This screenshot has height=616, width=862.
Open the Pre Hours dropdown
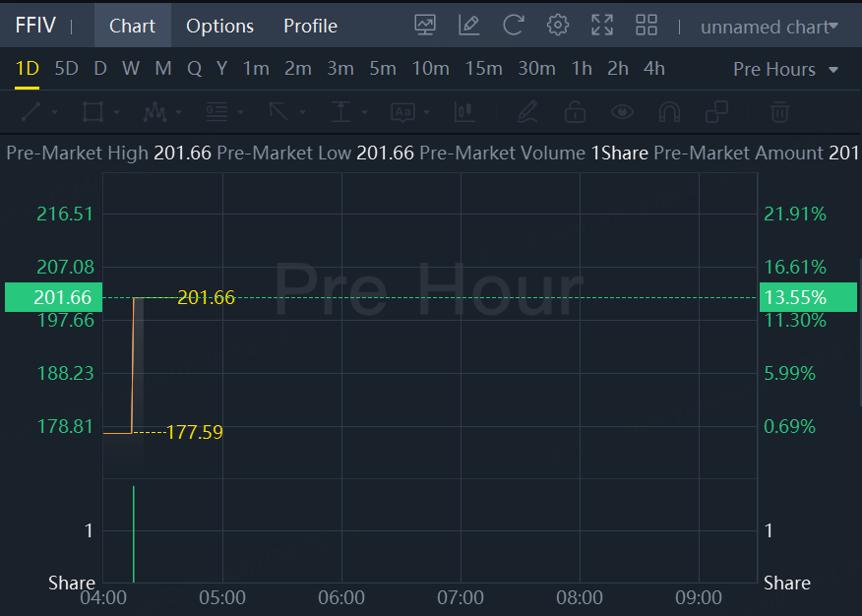pos(786,69)
